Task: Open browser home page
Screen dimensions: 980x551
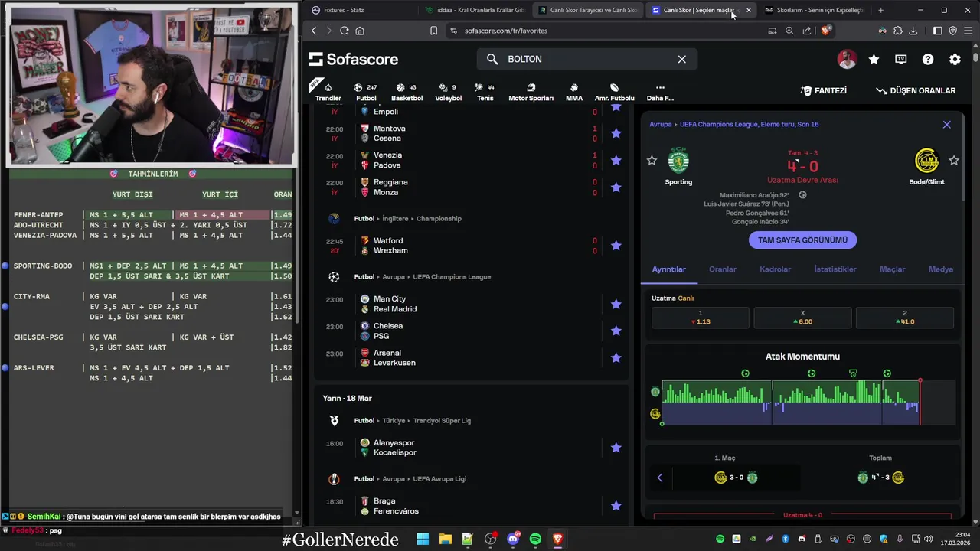Action: point(360,31)
